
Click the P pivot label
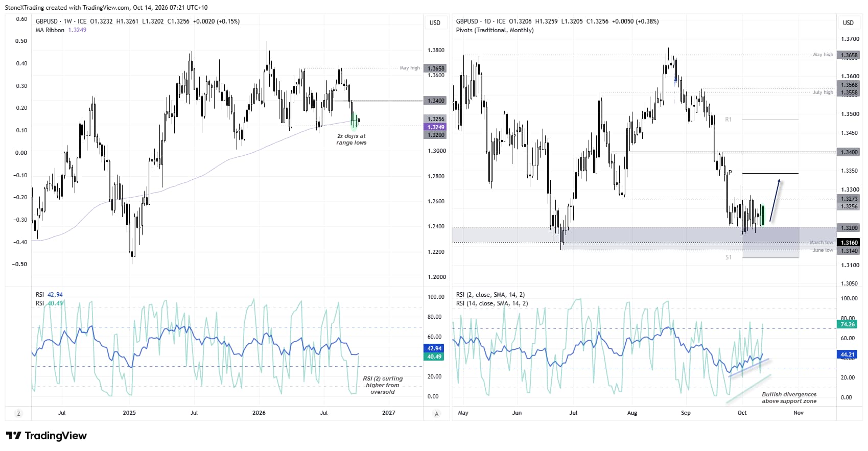(x=730, y=173)
